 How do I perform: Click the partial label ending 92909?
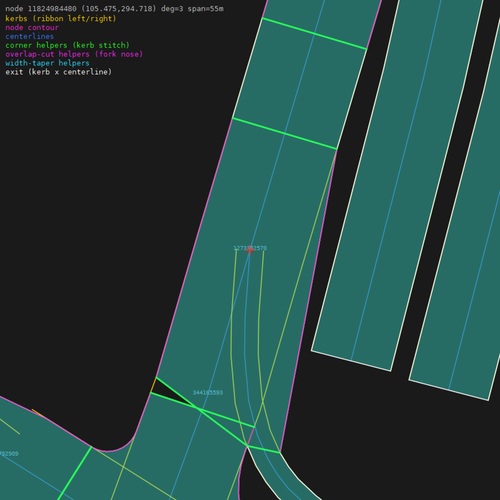click(9, 454)
